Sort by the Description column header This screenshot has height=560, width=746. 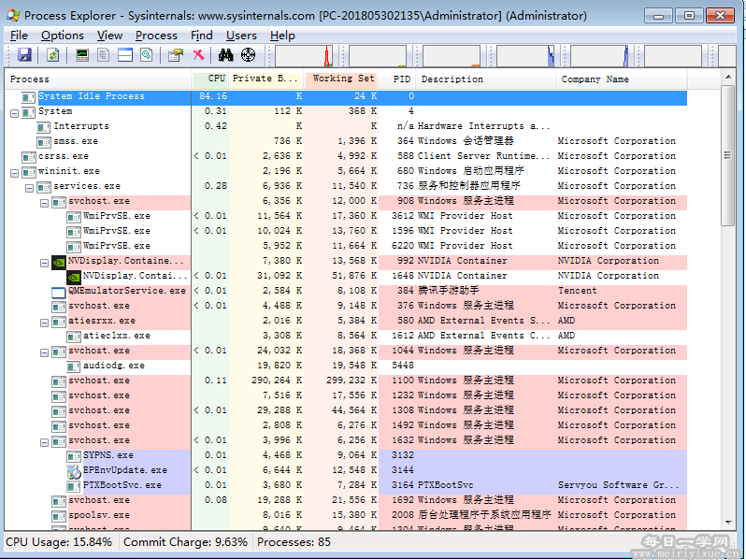coord(486,79)
